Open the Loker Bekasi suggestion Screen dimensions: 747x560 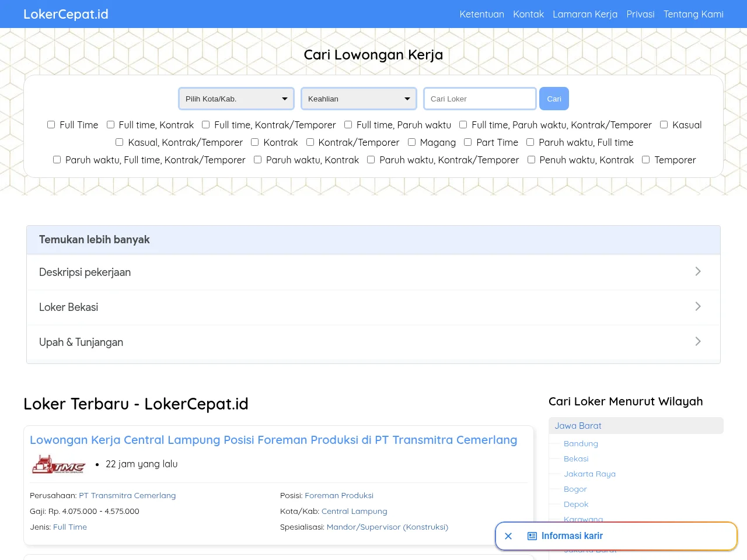[373, 307]
